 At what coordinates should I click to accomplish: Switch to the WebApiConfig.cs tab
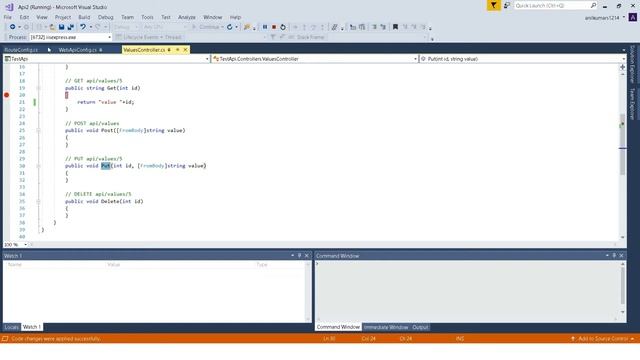[78, 50]
